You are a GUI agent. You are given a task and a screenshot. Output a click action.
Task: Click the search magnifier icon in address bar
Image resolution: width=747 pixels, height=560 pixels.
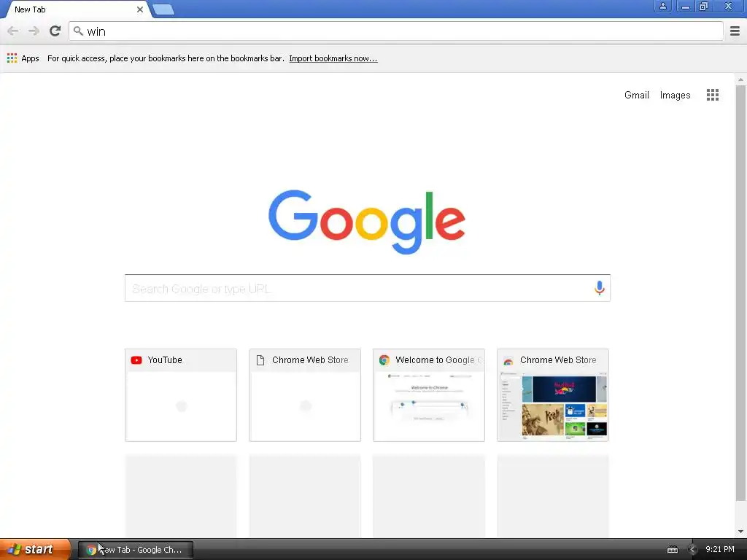point(78,31)
